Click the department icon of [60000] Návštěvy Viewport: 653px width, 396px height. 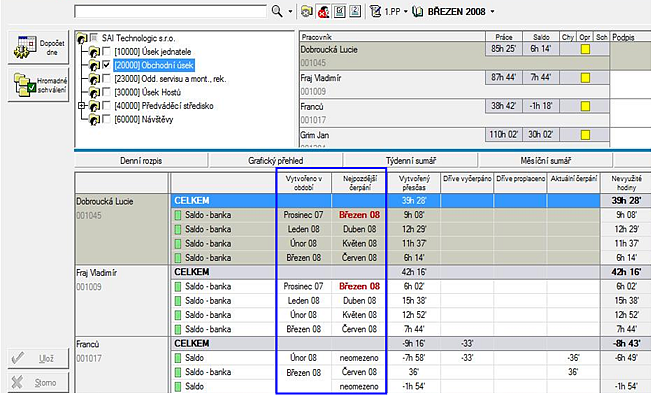[94, 120]
